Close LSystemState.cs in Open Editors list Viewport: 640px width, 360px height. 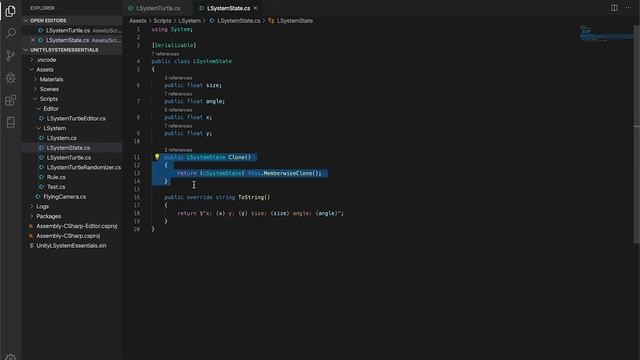click(x=33, y=40)
